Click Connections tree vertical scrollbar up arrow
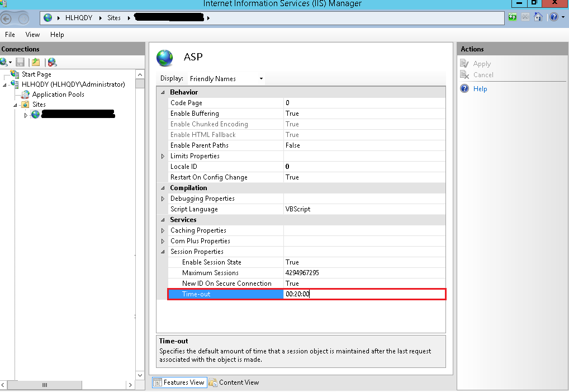Image resolution: width=569 pixels, height=392 pixels. pyautogui.click(x=140, y=74)
